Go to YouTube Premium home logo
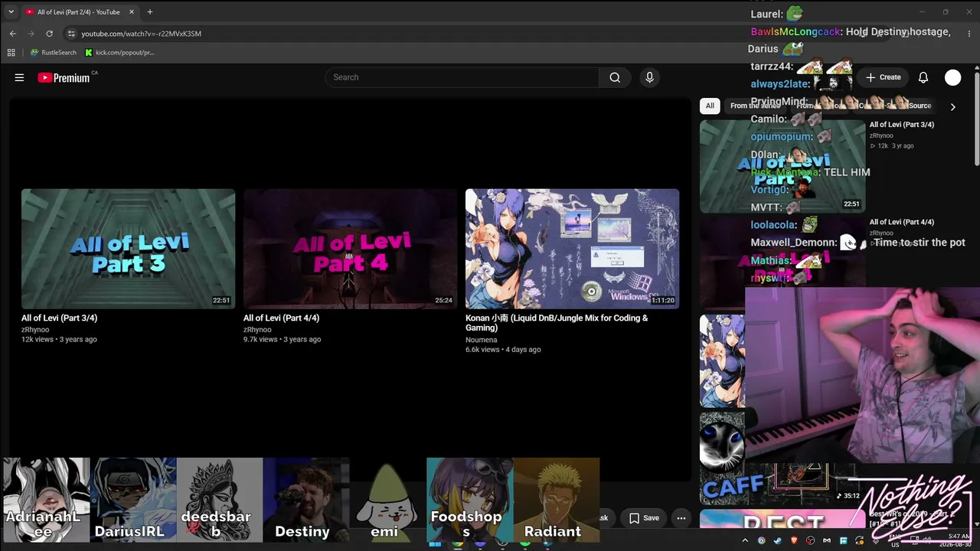This screenshot has width=980, height=551. pyautogui.click(x=64, y=77)
